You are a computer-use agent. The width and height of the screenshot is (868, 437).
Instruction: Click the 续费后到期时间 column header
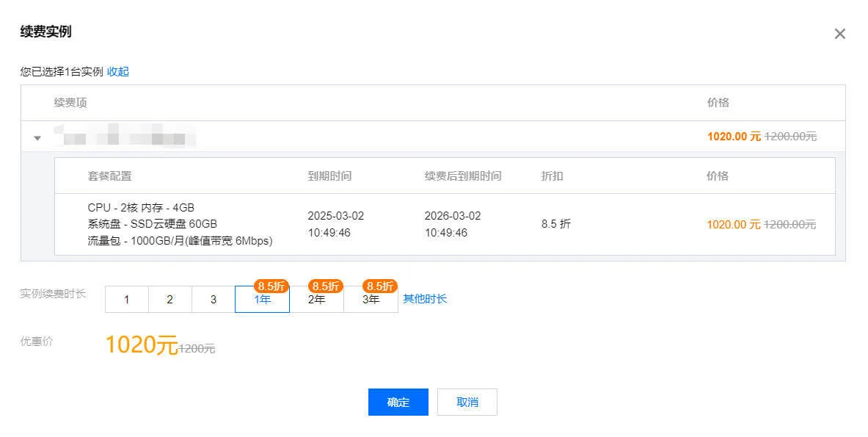pyautogui.click(x=463, y=176)
